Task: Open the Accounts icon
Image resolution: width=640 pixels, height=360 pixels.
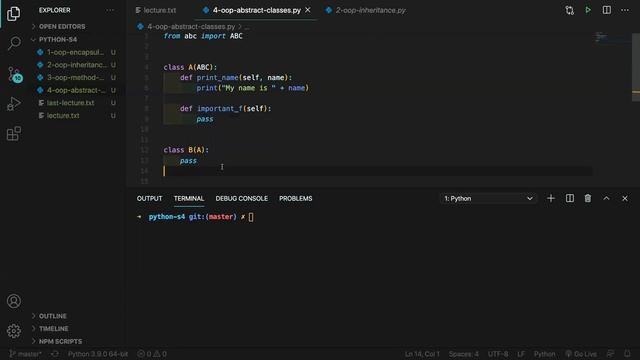Action: pyautogui.click(x=14, y=301)
